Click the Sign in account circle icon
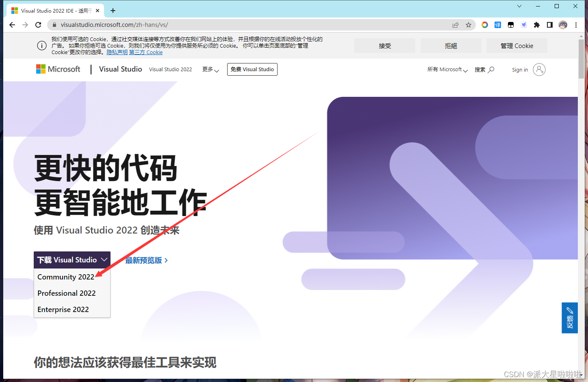The image size is (588, 382). [x=539, y=70]
